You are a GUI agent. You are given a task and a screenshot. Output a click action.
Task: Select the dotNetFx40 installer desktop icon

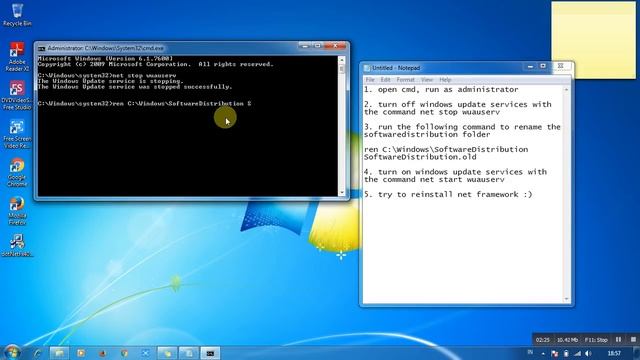17,246
